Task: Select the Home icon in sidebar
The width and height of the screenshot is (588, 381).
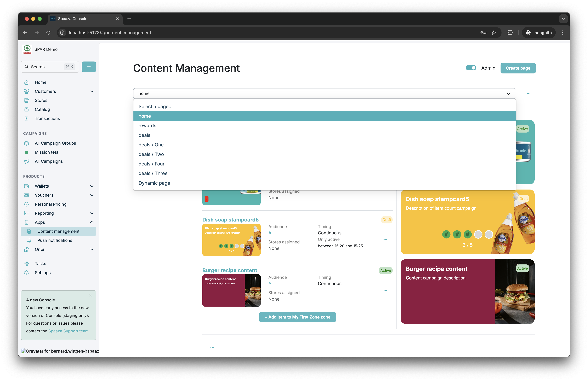Action: pyautogui.click(x=27, y=82)
